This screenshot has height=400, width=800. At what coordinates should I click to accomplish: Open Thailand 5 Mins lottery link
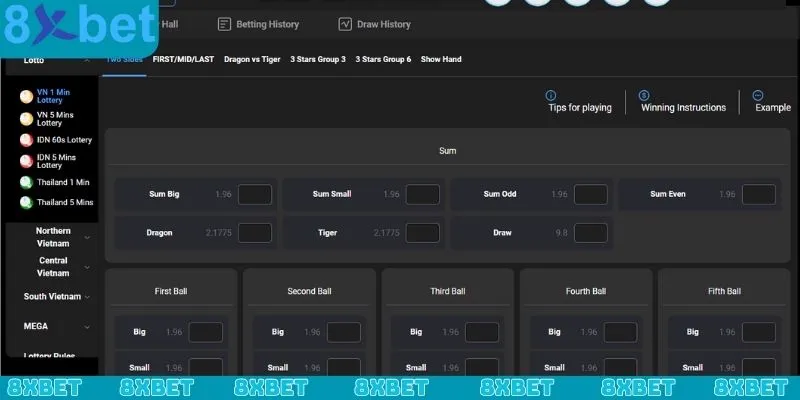tap(65, 202)
